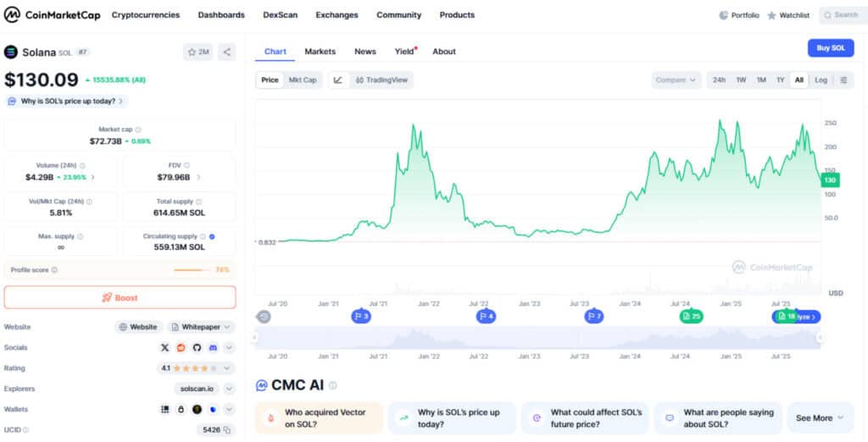Switch to the Yield tab
This screenshot has height=442, width=868.
coord(404,52)
